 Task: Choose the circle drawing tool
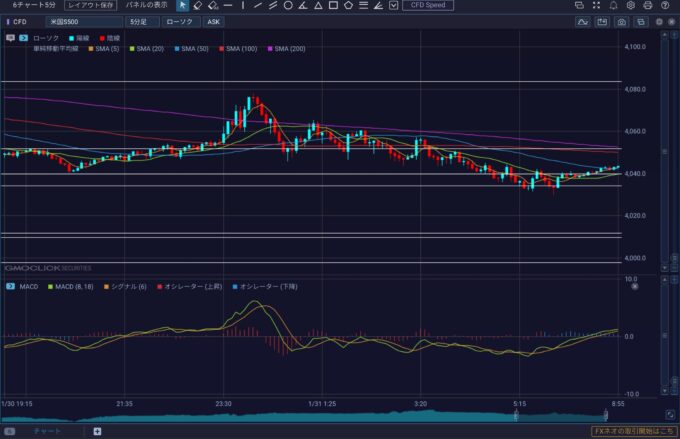[288, 5]
